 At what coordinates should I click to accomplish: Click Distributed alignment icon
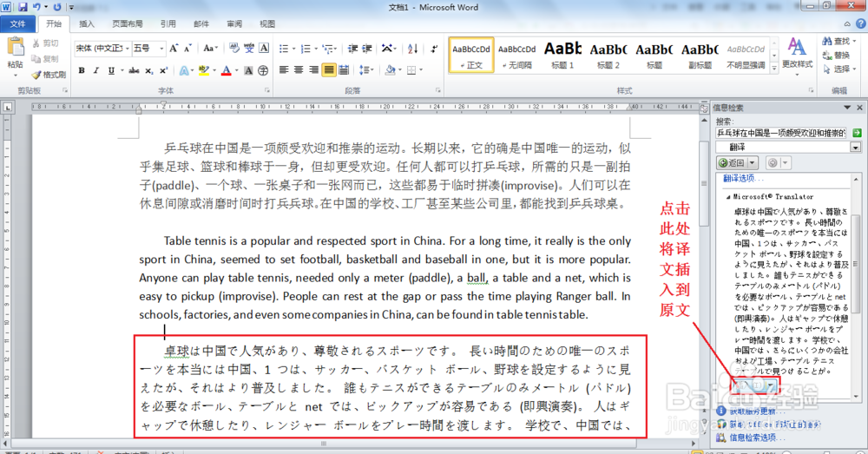tap(344, 70)
